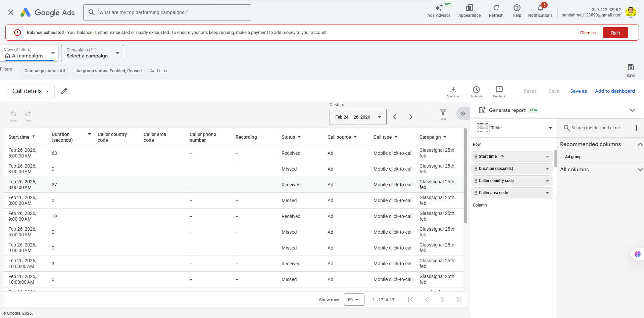Screen dimensions: 644x318
Task: Collapse side panel with double-chevron button
Action: tap(463, 113)
